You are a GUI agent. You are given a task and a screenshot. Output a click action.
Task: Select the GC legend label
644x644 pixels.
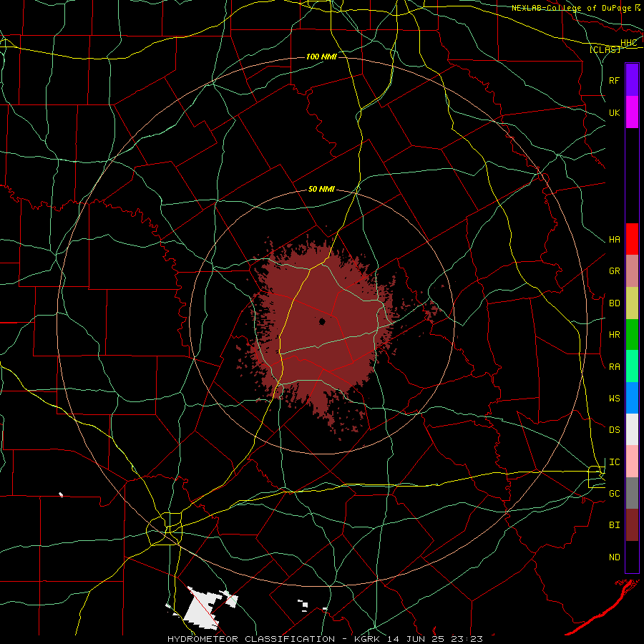(x=614, y=493)
